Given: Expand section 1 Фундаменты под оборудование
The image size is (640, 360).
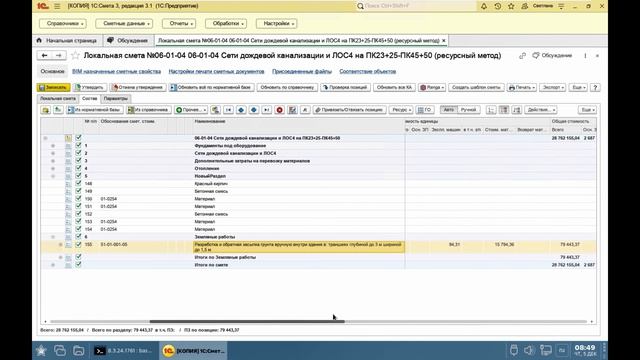Looking at the screenshot, I should pyautogui.click(x=53, y=145).
